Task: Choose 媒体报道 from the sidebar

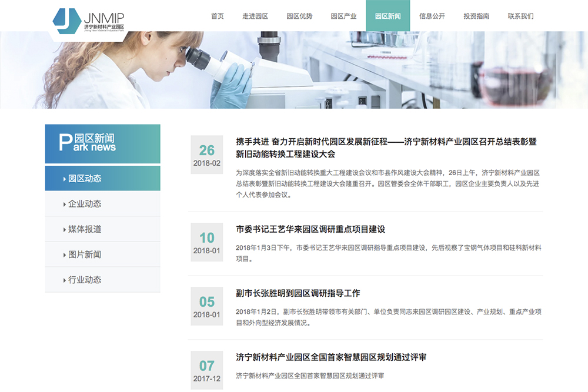Action: (85, 229)
